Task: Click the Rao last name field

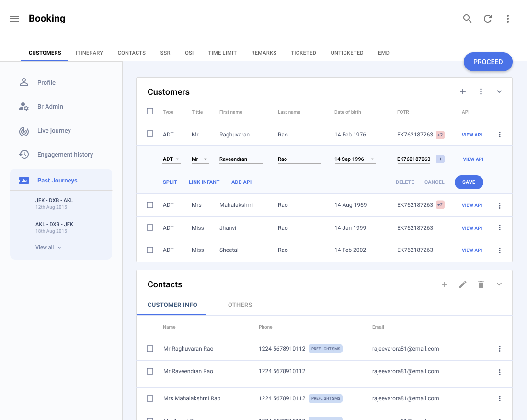Action: click(x=299, y=159)
